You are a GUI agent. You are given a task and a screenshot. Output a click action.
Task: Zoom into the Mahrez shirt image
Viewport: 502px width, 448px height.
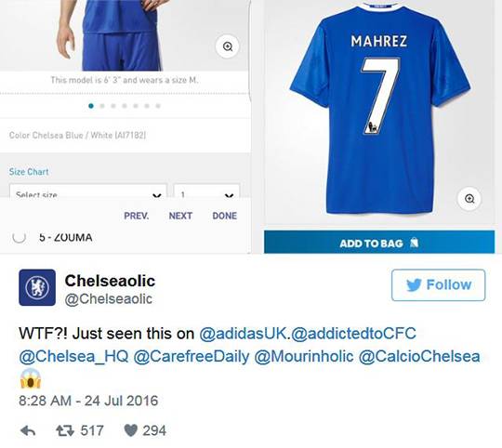tap(469, 199)
